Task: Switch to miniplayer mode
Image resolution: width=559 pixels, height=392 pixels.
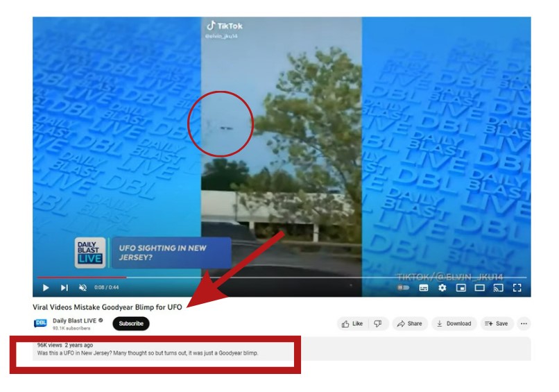Action: coord(461,287)
